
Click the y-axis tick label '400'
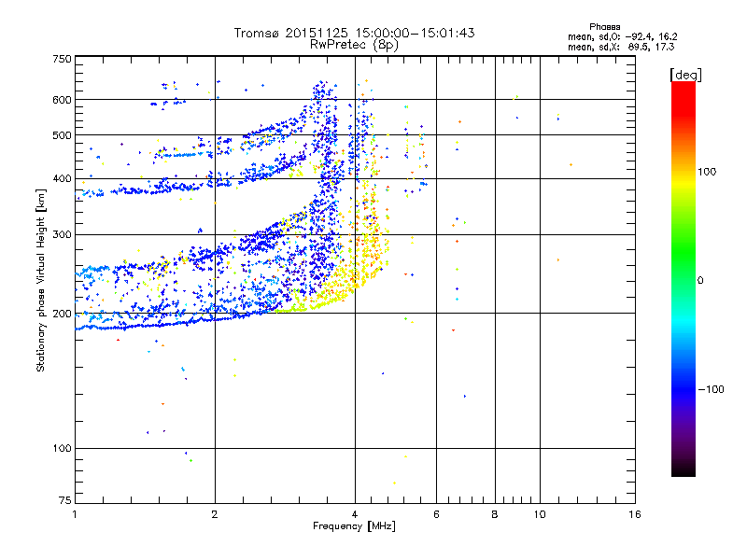(x=62, y=178)
